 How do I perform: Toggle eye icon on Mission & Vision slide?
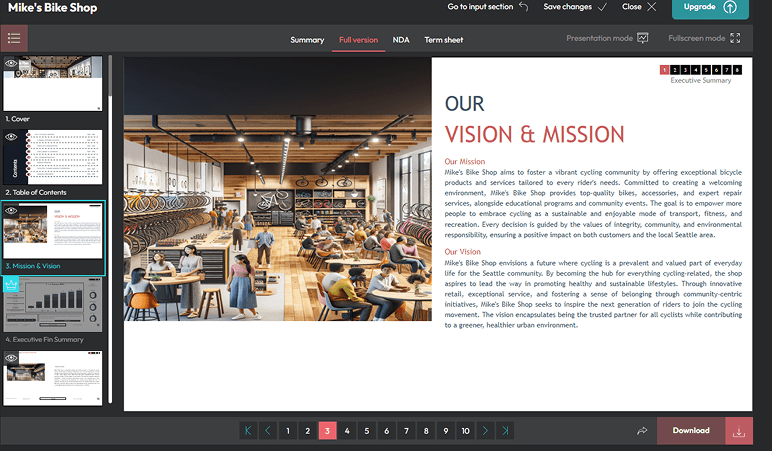point(11,210)
